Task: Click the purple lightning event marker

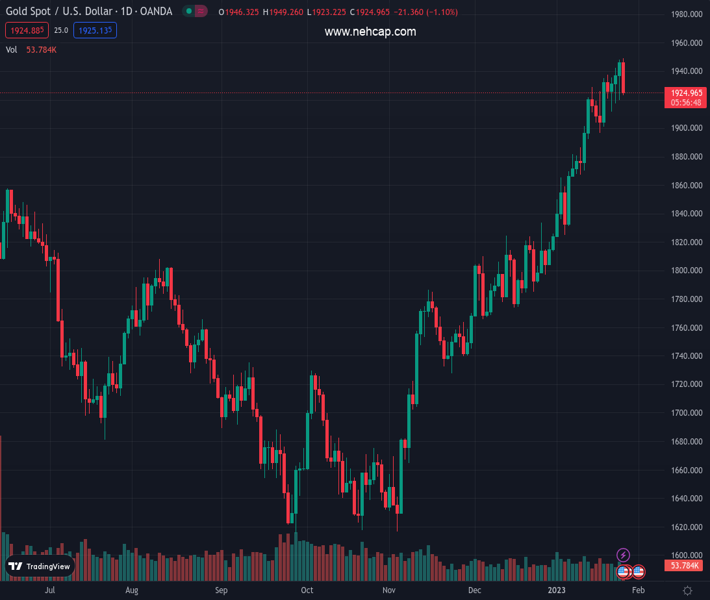Action: 623,555
